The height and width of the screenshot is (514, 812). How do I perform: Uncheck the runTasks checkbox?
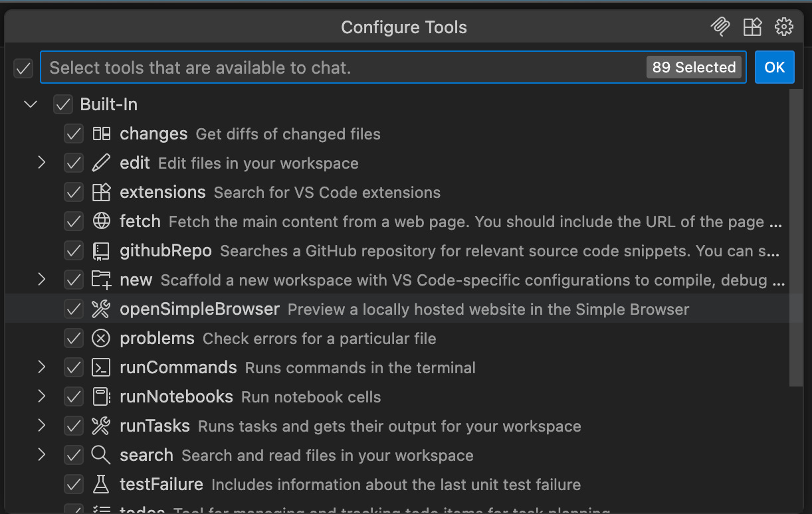point(74,426)
